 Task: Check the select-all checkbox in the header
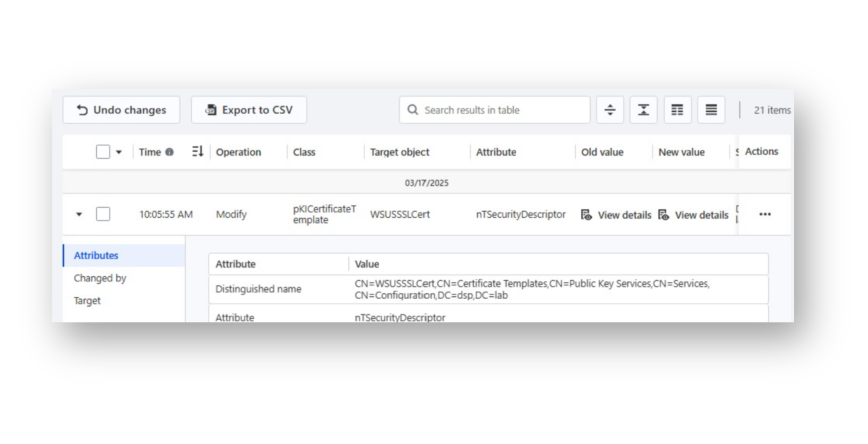tap(102, 152)
